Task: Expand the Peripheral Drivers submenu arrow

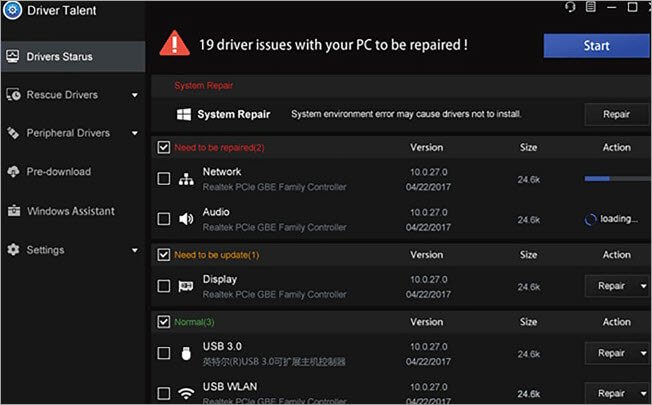Action: tap(135, 133)
